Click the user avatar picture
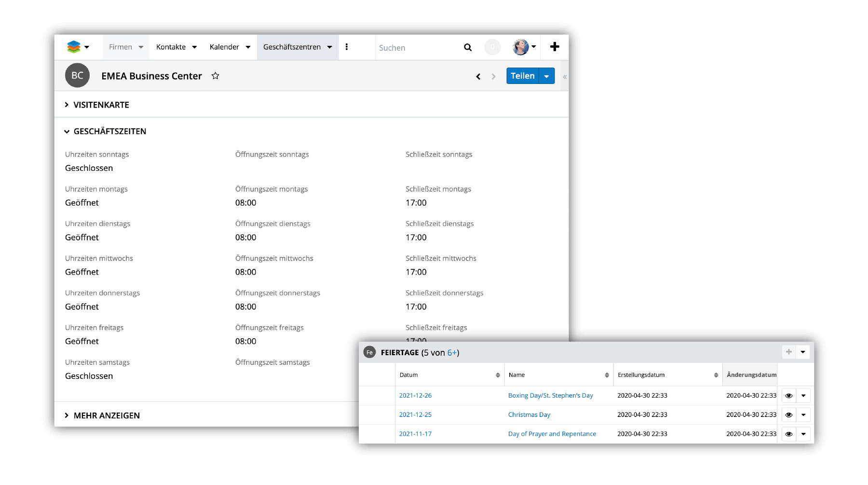Viewport: 868px width, 485px height. tap(520, 47)
